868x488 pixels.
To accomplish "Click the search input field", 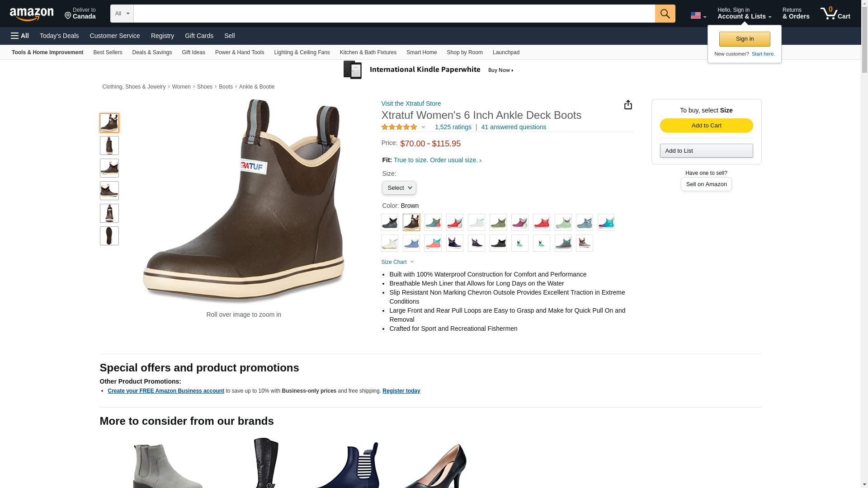I will point(394,14).
